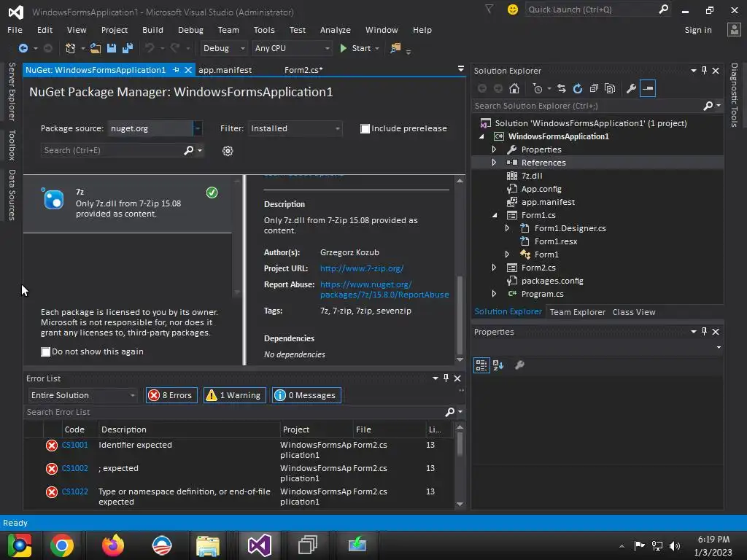Open the http://www.7-zip.org/ project link
The width and height of the screenshot is (747, 560).
click(x=362, y=268)
